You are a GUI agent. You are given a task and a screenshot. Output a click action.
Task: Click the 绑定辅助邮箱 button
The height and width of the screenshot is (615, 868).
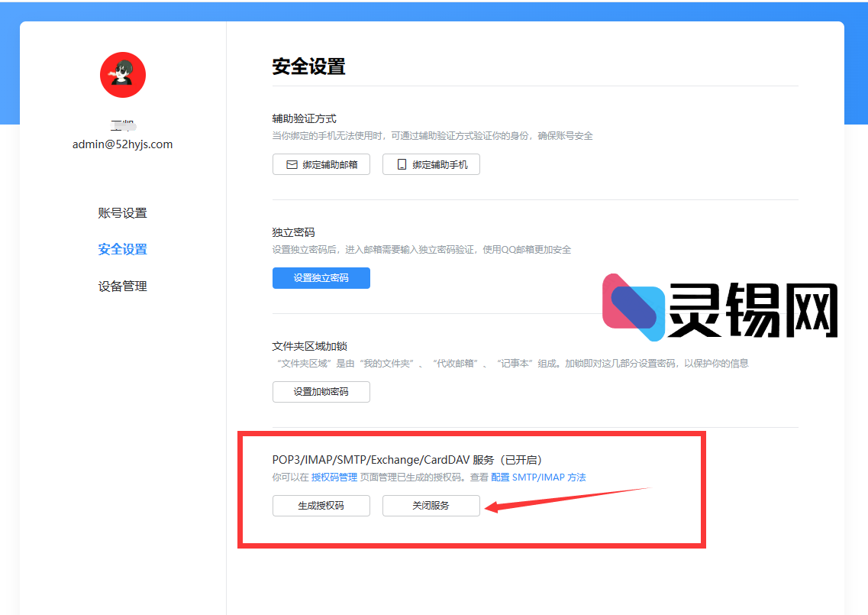coord(321,163)
